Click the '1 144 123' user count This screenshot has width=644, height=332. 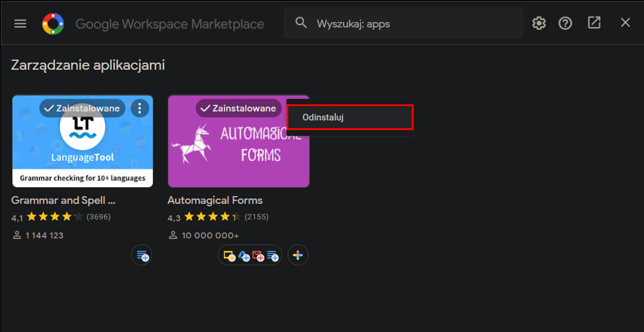(44, 235)
